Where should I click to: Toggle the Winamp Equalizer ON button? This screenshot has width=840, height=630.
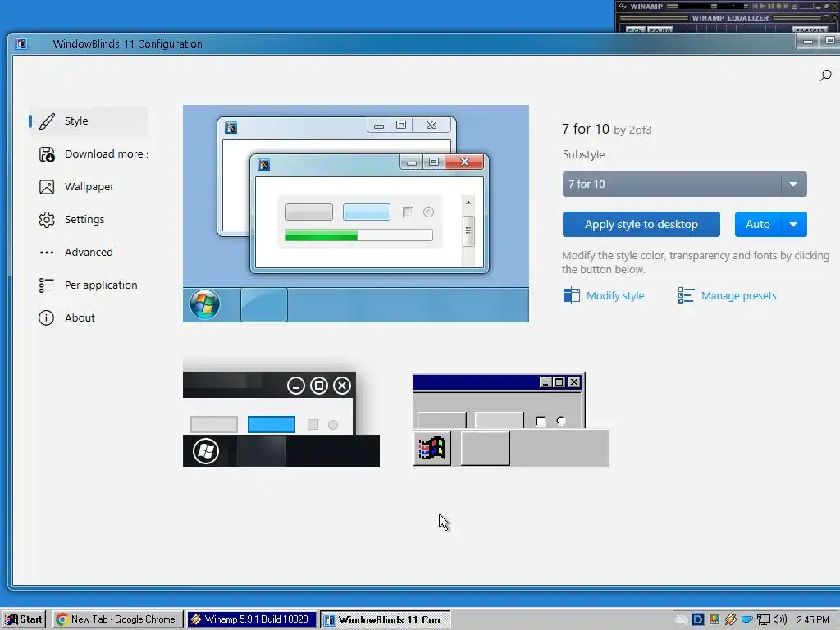[x=636, y=30]
